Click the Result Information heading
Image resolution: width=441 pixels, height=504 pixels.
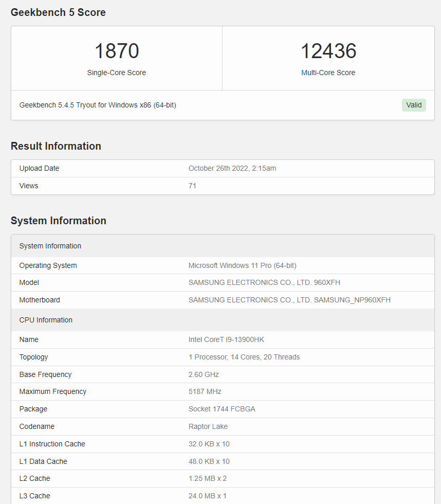56,146
